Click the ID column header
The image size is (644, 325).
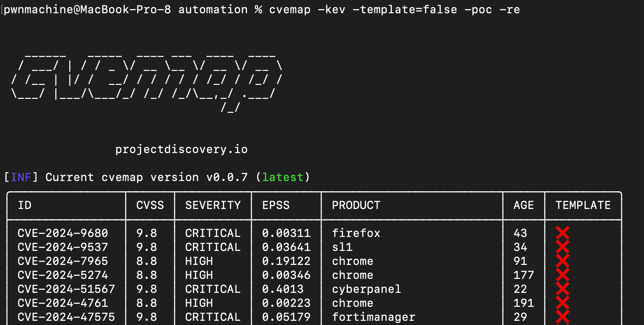click(24, 205)
